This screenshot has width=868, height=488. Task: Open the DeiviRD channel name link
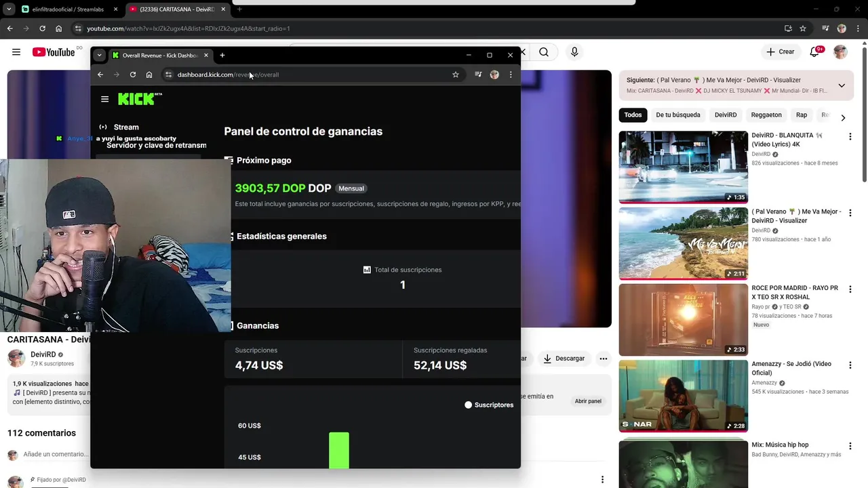coord(43,354)
